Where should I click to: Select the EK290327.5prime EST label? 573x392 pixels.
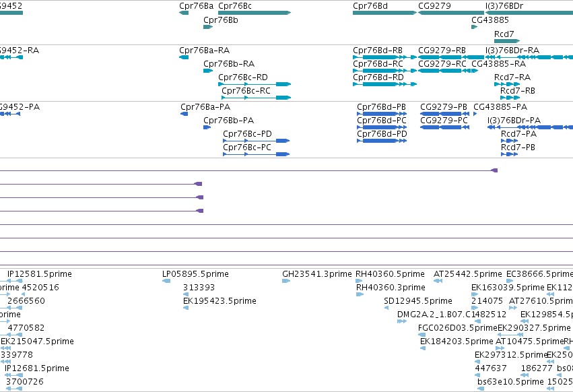534,329
